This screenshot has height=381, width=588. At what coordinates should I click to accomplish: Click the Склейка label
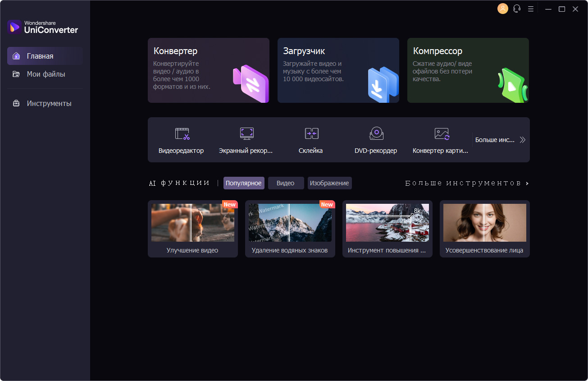coord(311,151)
